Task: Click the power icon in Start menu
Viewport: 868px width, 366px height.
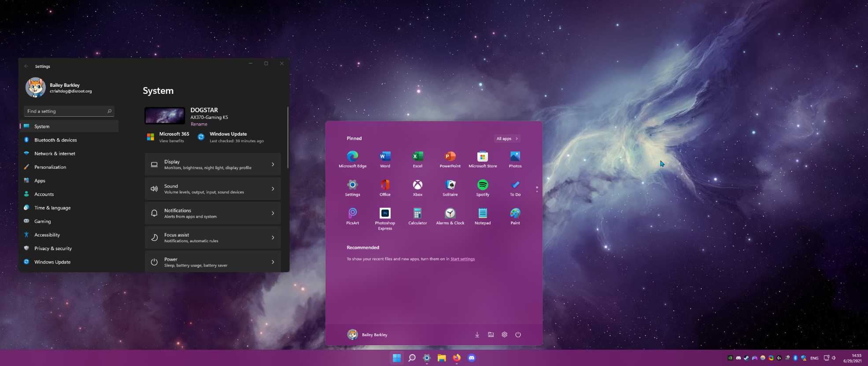Action: point(518,335)
